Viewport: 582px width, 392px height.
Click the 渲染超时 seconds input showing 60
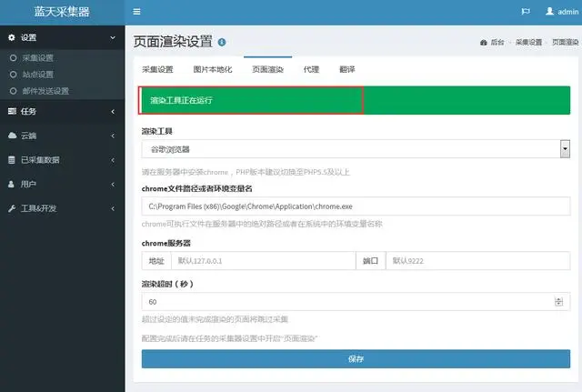[x=356, y=302]
